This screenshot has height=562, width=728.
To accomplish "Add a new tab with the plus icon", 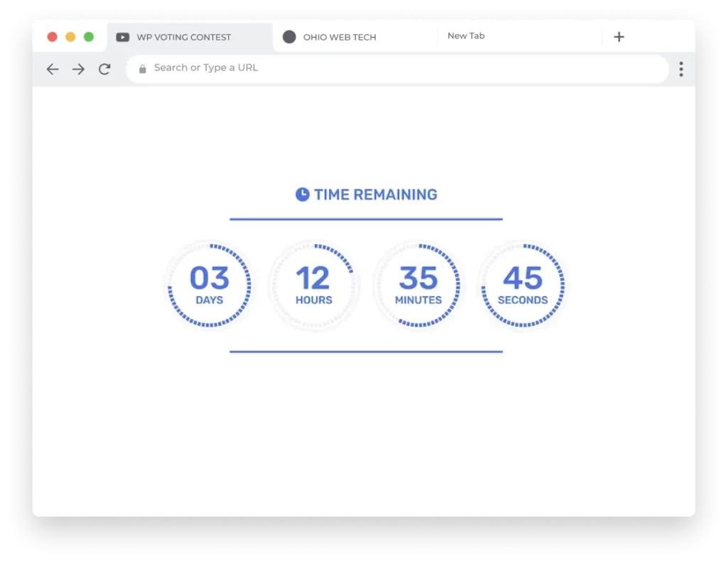I will [619, 37].
